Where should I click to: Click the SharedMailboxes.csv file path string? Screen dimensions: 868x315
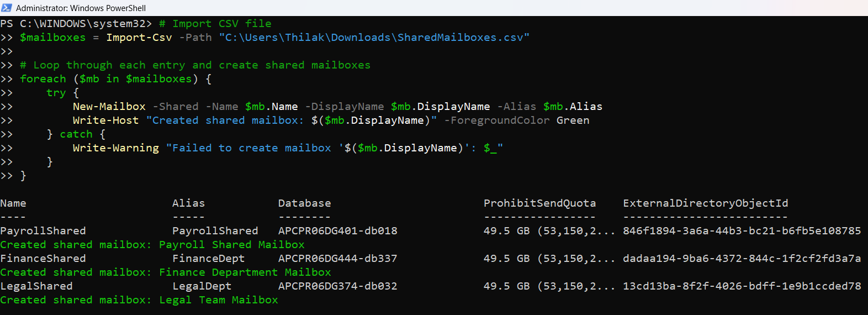pyautogui.click(x=374, y=38)
